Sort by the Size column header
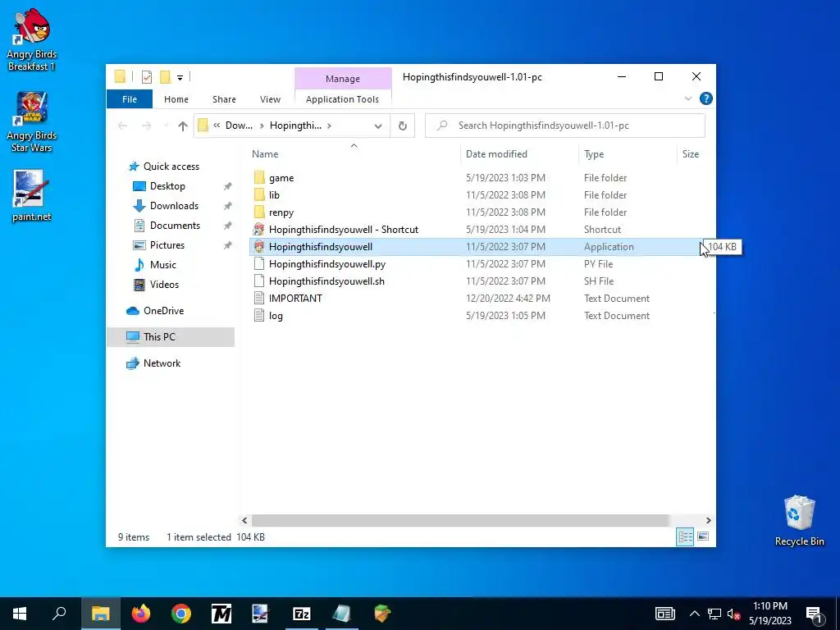Screen dimensions: 840x630 click(691, 153)
